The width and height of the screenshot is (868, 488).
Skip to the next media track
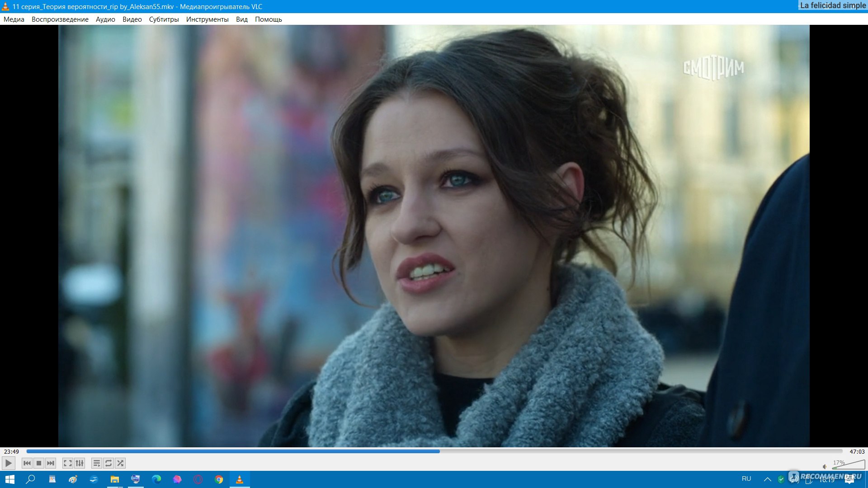click(x=51, y=463)
